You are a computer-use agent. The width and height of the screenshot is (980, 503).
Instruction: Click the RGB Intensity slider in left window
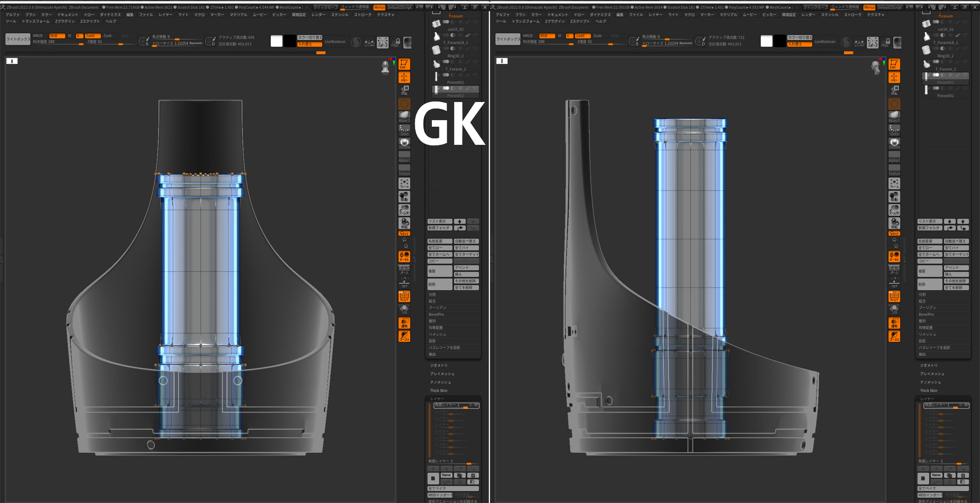pos(58,42)
